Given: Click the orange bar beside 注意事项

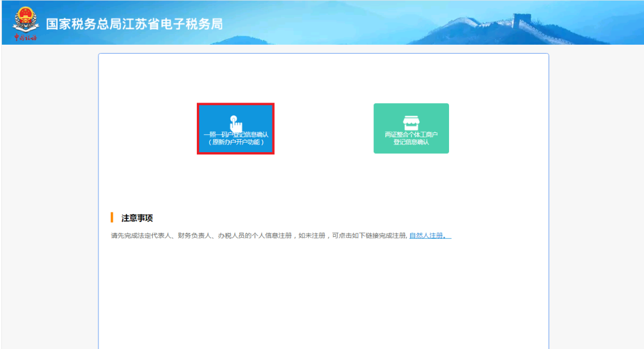Looking at the screenshot, I should tap(112, 218).
